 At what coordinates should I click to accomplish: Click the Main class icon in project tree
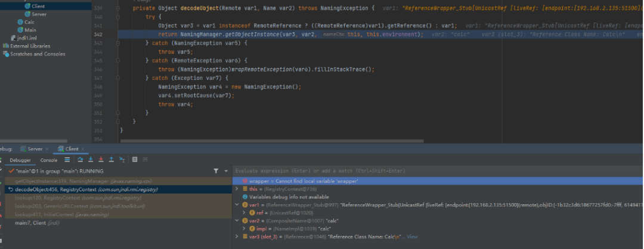point(20,30)
